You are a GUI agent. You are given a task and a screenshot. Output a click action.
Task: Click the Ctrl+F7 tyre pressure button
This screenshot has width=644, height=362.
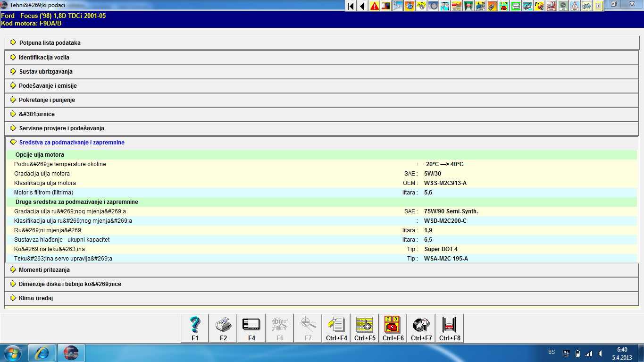coord(421,328)
